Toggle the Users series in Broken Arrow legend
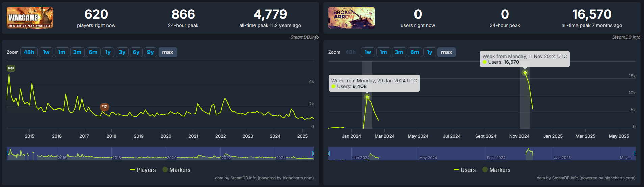The height and width of the screenshot is (187, 644). click(x=464, y=170)
